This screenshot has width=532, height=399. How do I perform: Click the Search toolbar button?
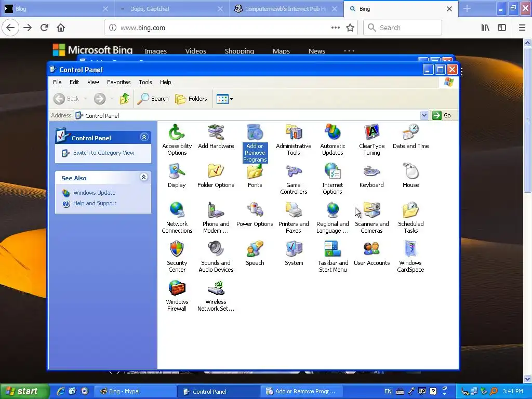[153, 99]
